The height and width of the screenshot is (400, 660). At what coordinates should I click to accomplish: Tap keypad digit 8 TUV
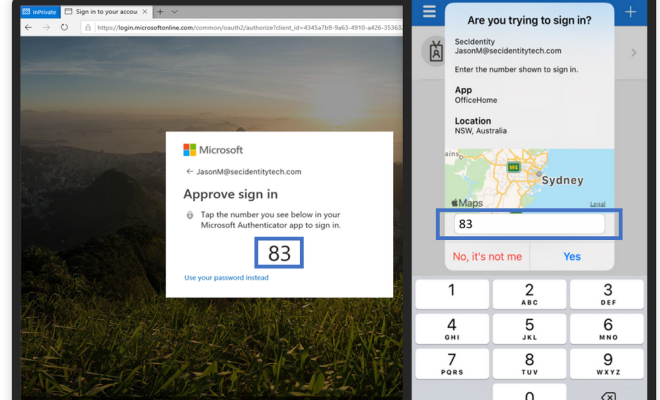[x=529, y=364]
